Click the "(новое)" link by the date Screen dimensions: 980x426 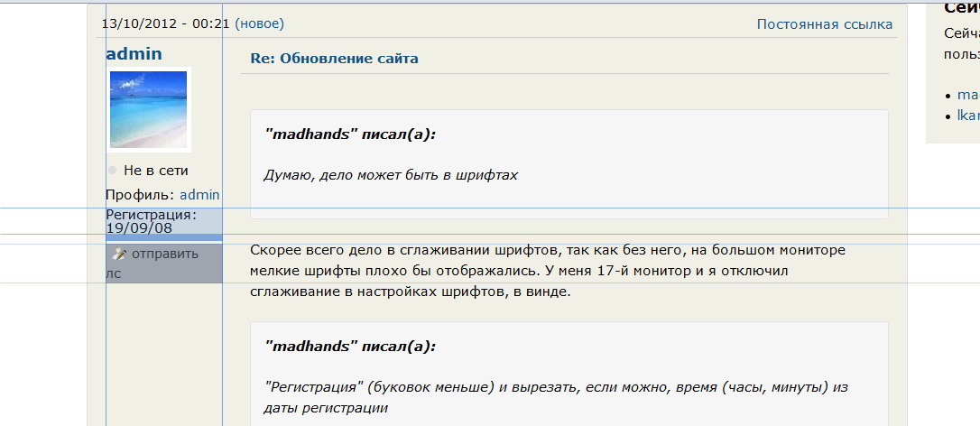point(259,23)
